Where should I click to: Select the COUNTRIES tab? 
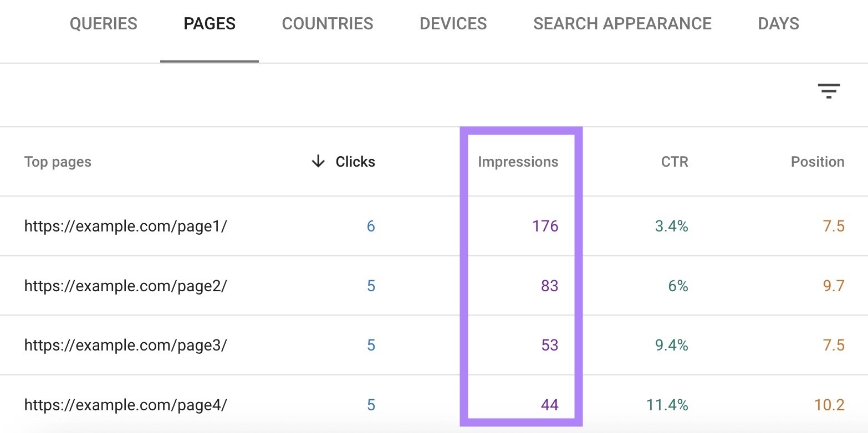coord(327,23)
